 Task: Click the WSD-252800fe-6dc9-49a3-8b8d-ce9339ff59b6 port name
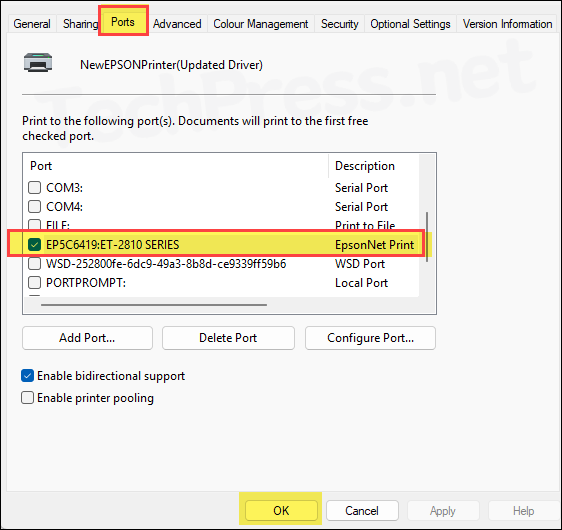[166, 264]
